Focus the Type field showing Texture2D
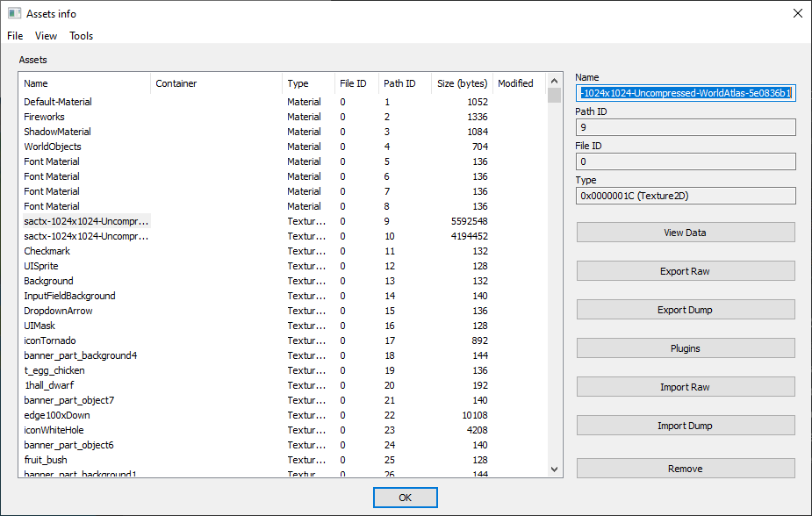 click(x=686, y=196)
